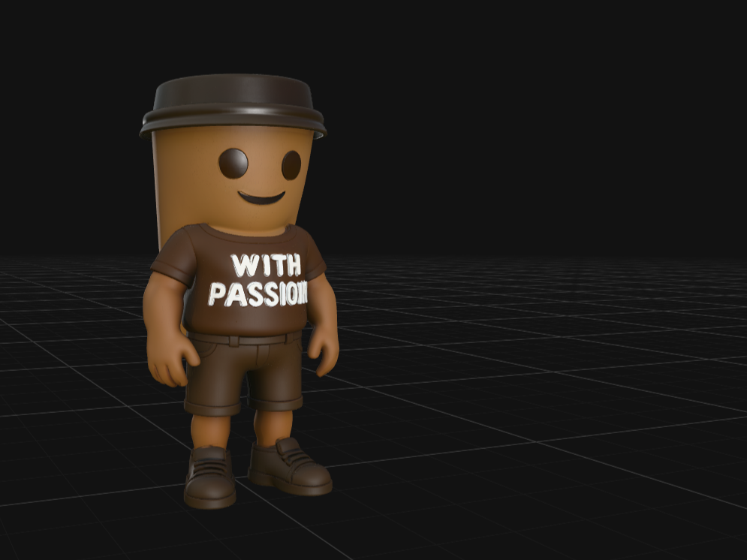747x560 pixels.
Task: Click the word PASSION on the shirt
Action: click(x=258, y=294)
